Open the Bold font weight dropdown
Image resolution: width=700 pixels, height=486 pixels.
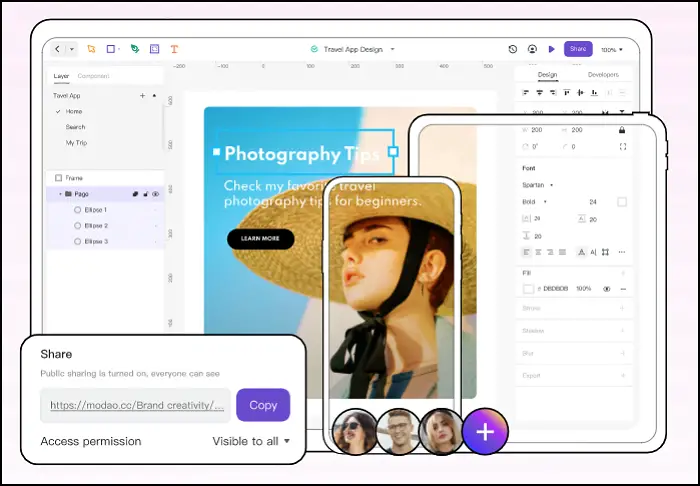coord(534,202)
